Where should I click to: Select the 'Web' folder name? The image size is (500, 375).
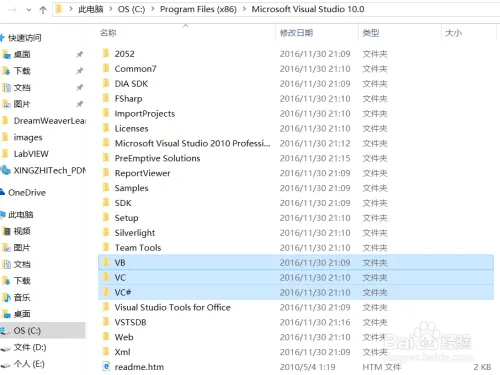click(124, 337)
